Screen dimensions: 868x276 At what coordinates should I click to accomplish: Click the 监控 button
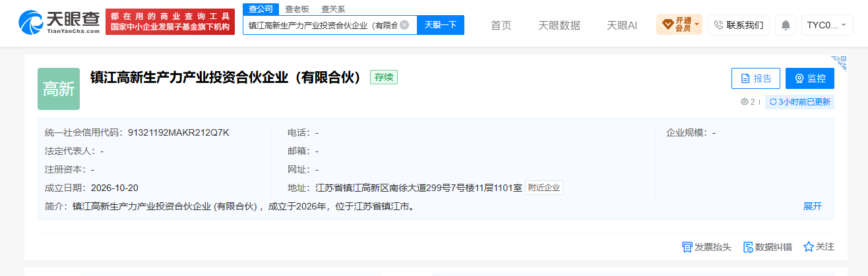810,78
